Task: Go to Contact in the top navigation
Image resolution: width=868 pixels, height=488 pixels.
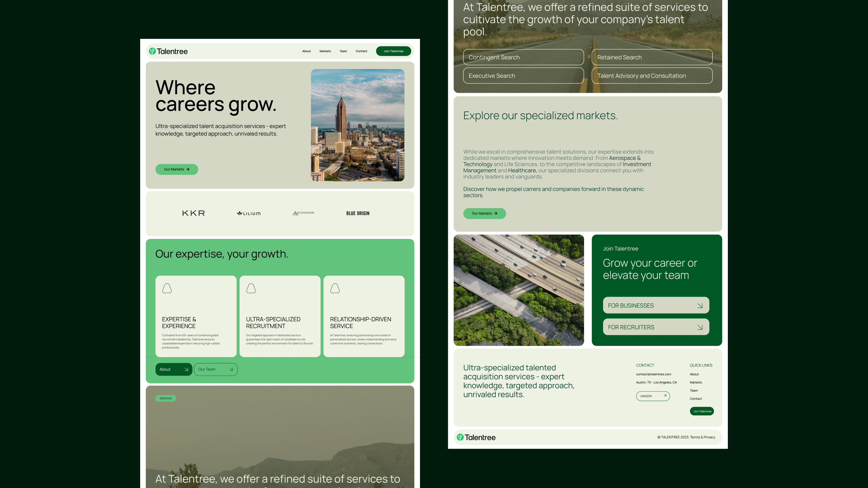Action: tap(361, 51)
